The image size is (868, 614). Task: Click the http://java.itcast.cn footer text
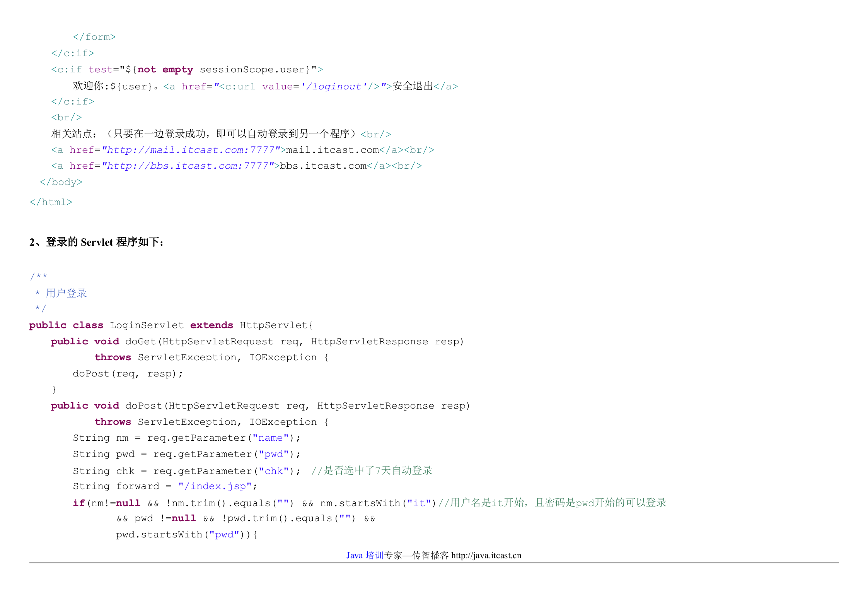pos(486,556)
